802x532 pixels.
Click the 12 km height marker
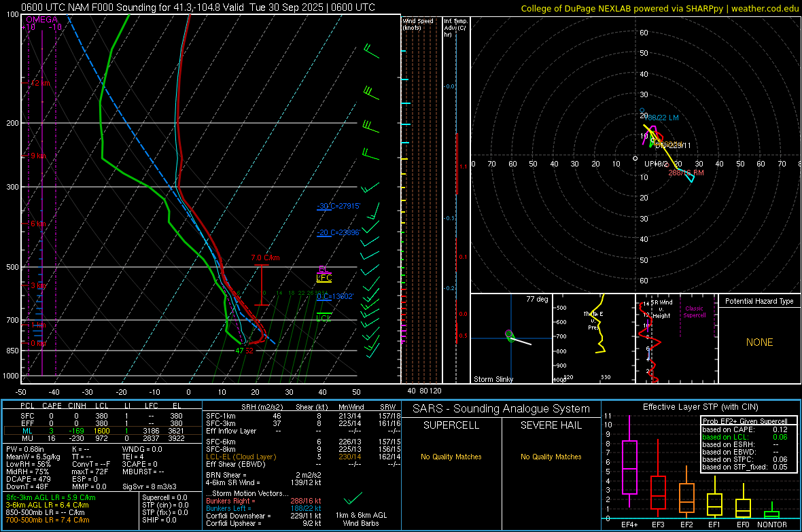(40, 83)
